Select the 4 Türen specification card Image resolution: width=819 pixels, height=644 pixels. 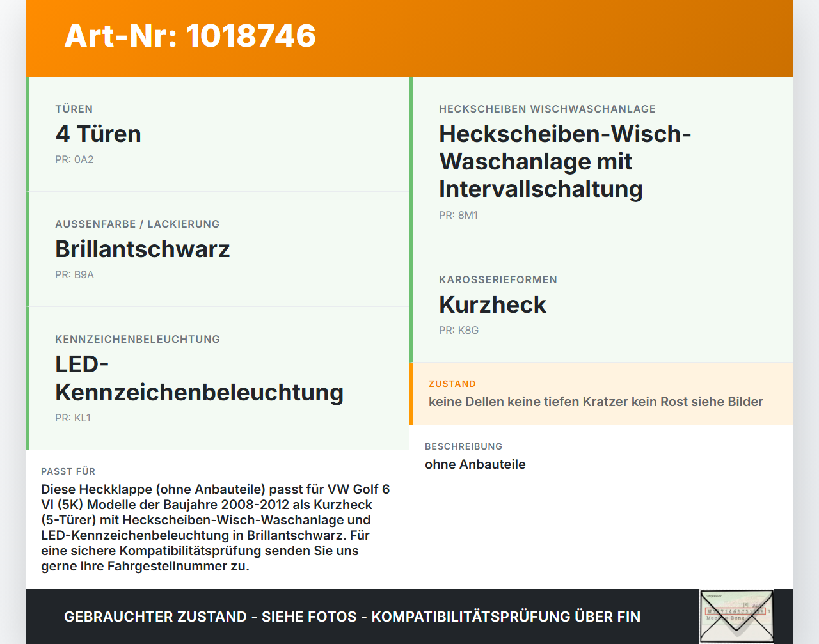coord(218,133)
